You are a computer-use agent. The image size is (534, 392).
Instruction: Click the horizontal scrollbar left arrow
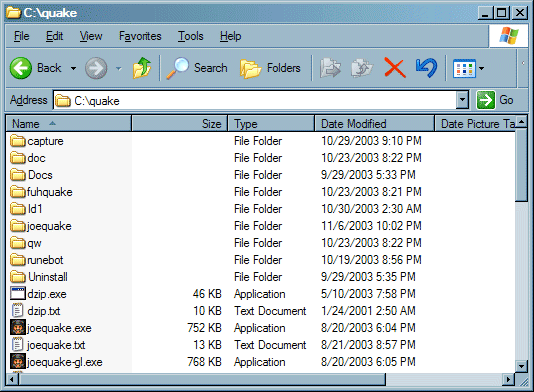[13, 379]
